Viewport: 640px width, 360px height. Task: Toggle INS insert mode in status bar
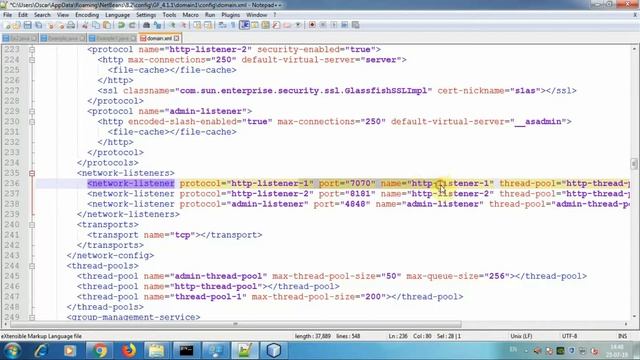tap(622, 336)
